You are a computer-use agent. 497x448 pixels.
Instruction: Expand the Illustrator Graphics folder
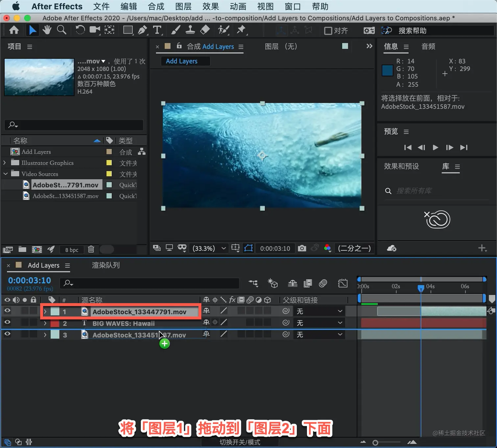tap(5, 163)
